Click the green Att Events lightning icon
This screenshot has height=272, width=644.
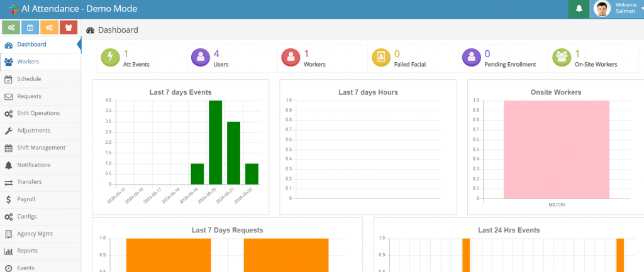tap(110, 58)
